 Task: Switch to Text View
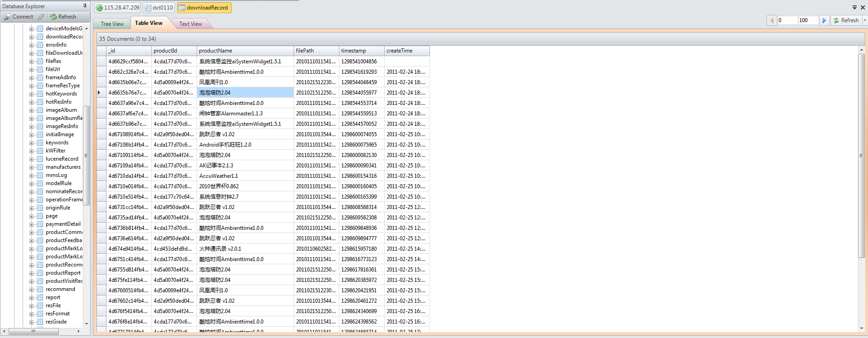(190, 24)
